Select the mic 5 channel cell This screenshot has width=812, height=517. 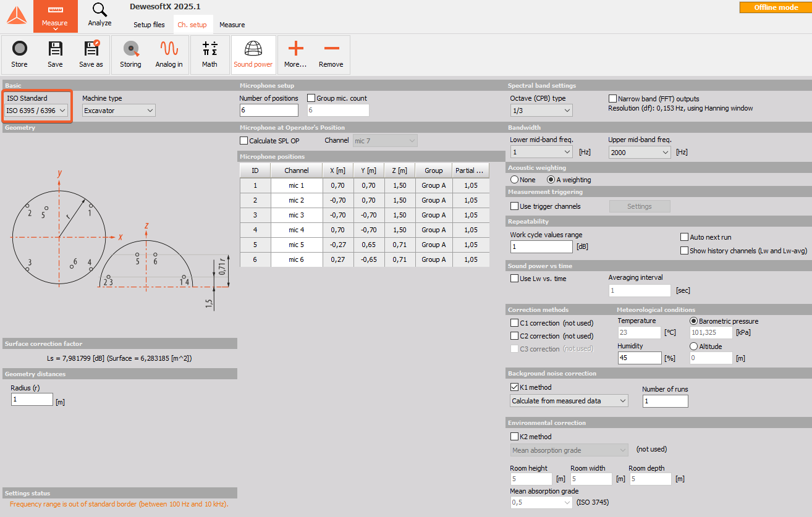coord(297,245)
